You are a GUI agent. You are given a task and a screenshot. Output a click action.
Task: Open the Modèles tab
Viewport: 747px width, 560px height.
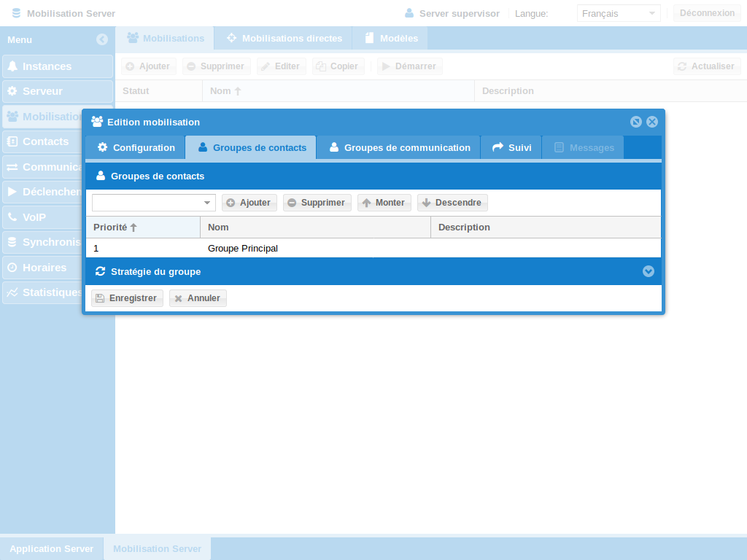click(x=390, y=38)
